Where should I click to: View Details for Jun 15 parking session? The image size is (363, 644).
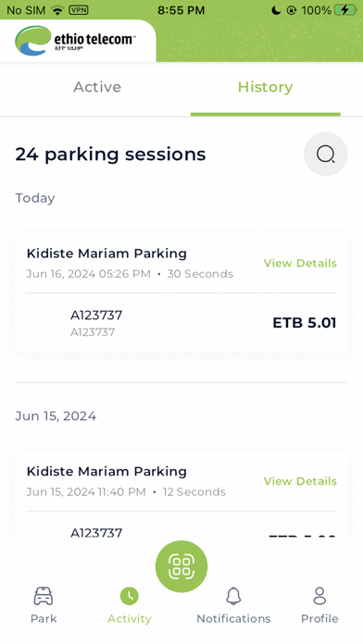pyautogui.click(x=300, y=481)
